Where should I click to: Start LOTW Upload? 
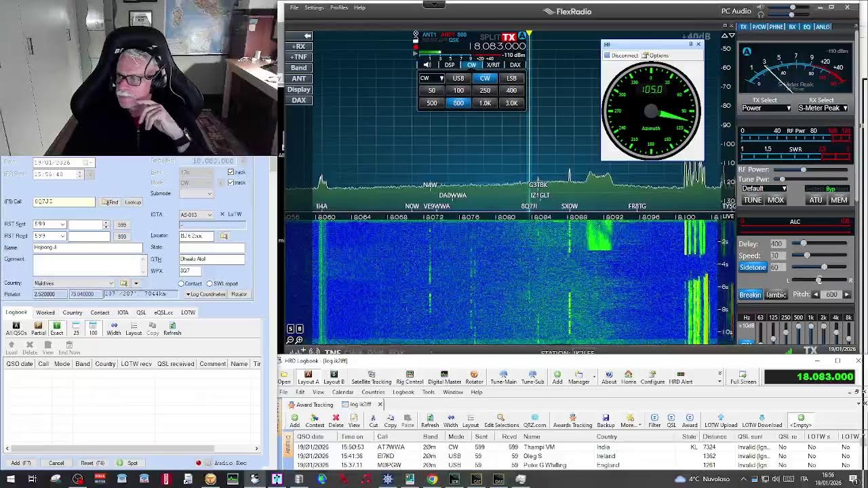pos(721,421)
